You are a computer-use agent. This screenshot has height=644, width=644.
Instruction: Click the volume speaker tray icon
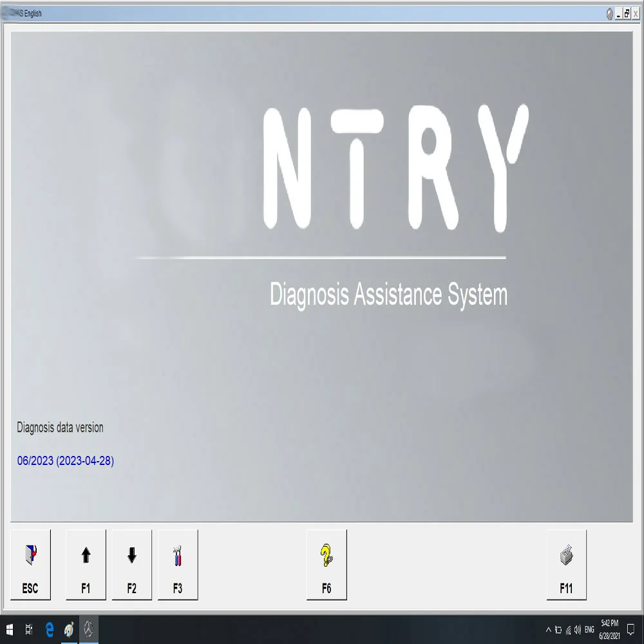(x=578, y=630)
